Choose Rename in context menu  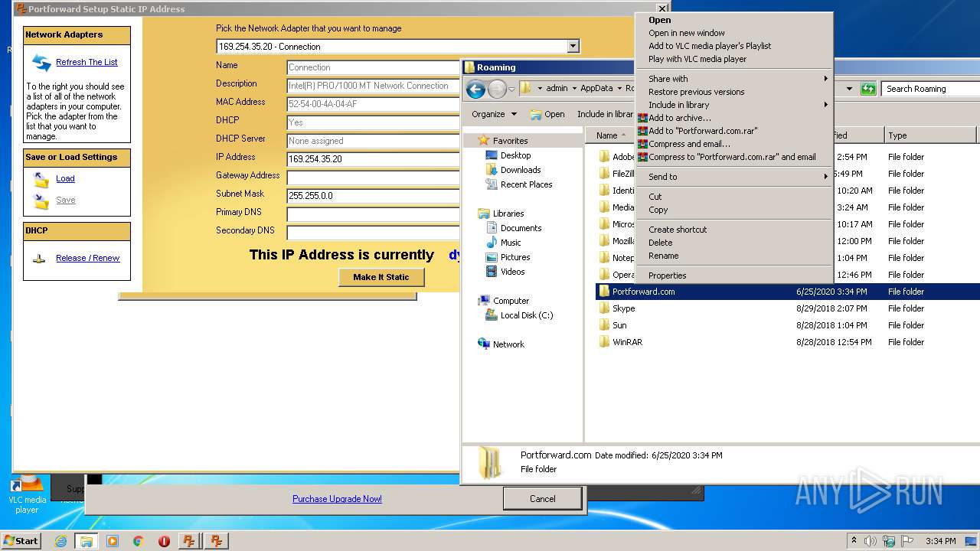734,256
